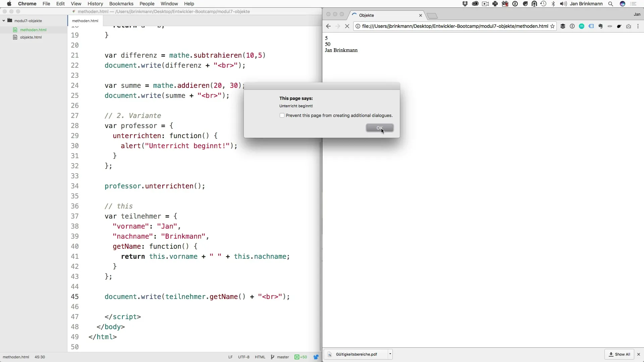Open objekte.html in file tree
644x362 pixels.
pos(31,37)
